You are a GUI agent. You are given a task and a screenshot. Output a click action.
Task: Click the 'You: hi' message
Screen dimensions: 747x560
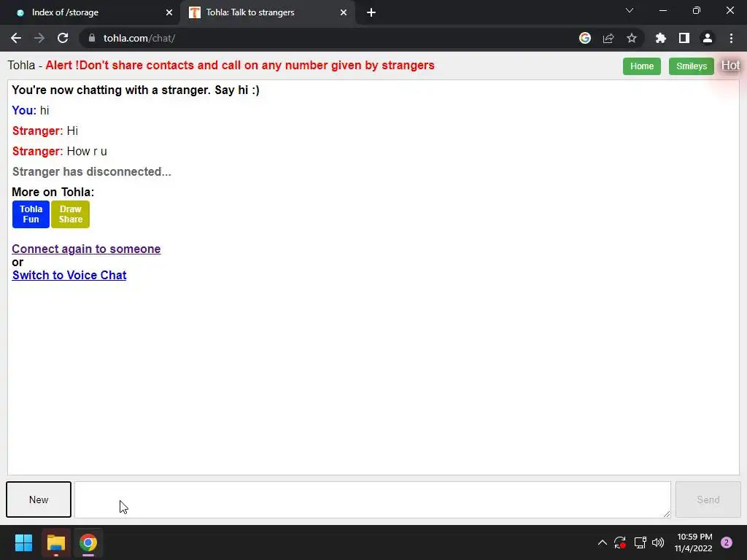click(31, 110)
